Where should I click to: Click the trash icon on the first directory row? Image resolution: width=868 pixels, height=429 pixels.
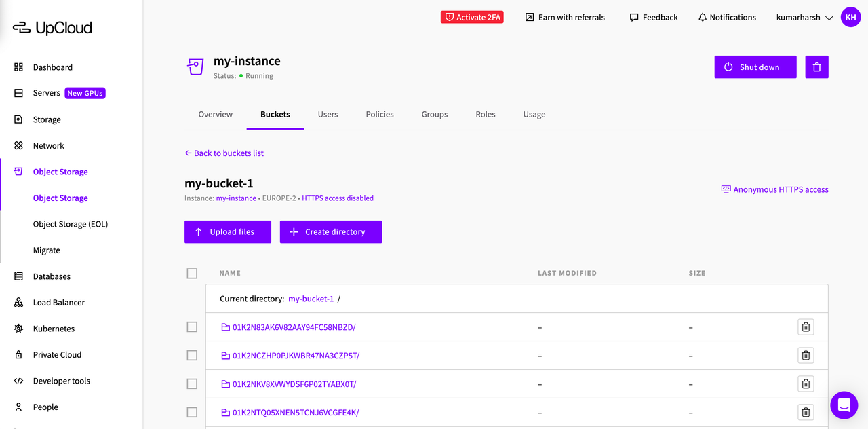point(806,327)
